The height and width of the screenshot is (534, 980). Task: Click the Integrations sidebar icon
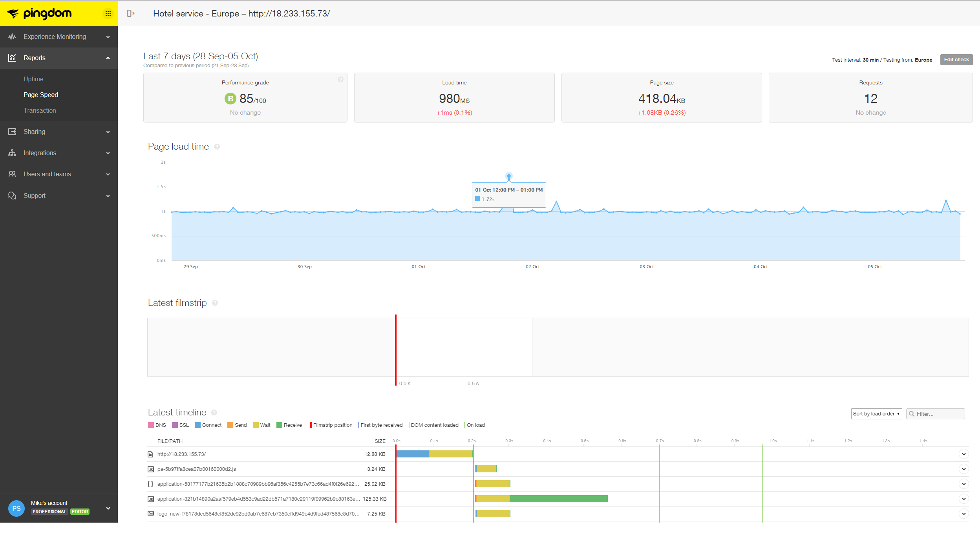click(12, 153)
